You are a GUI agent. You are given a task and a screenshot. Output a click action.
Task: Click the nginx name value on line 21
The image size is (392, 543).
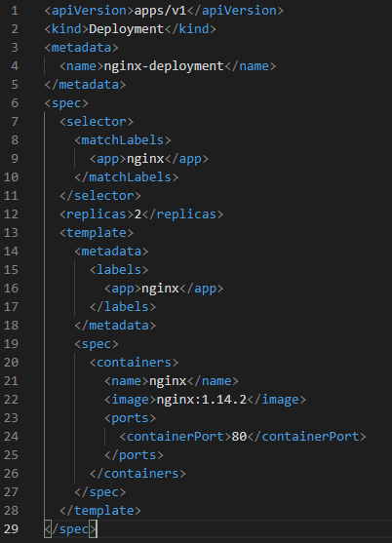pyautogui.click(x=168, y=381)
